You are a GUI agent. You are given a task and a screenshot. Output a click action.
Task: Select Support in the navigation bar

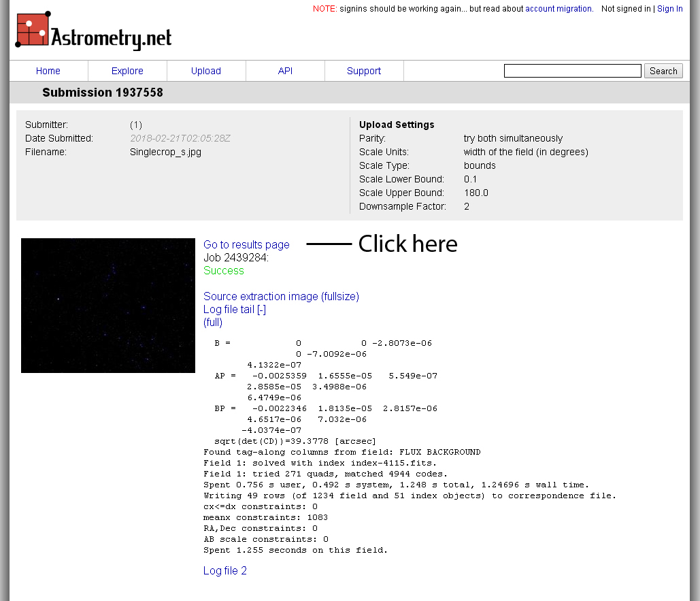pyautogui.click(x=364, y=71)
